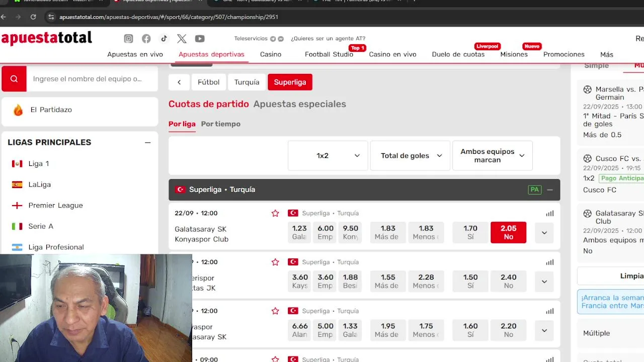This screenshot has height=362, width=644.
Task: Click the browser reload icon
Action: [33, 17]
